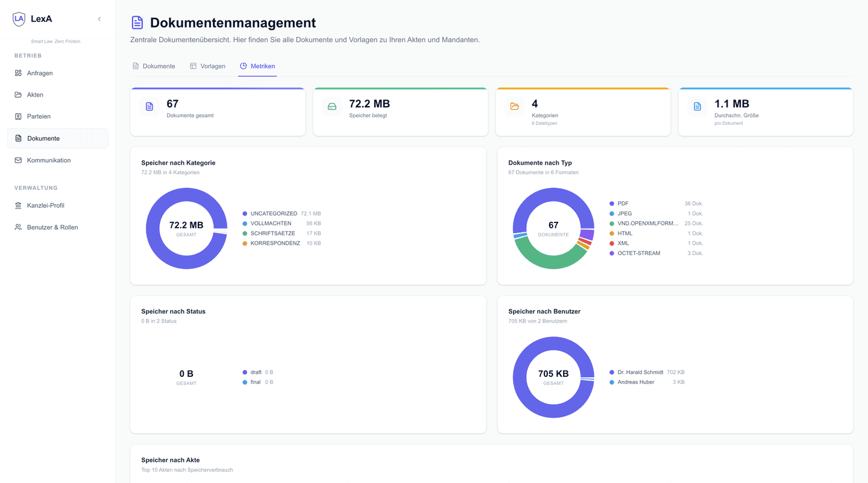Click the green storage drive icon on Speicher belegt
Viewport: 868px width, 483px height.
coord(332,106)
